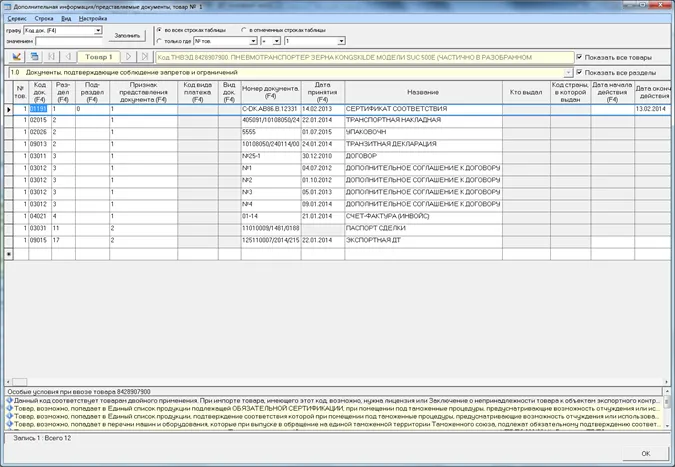Viewport: 675px width, 467px height.
Task: Open the Строка menu
Action: point(44,19)
